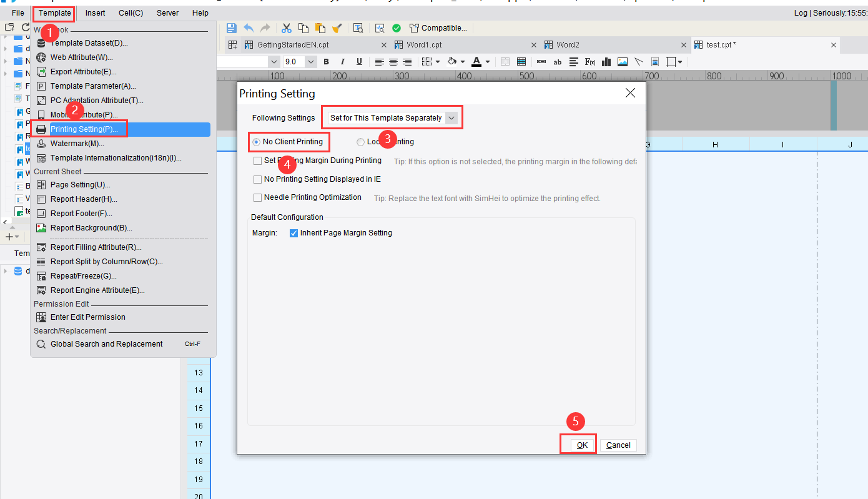Enable Needle Printing Optimization

click(x=257, y=197)
